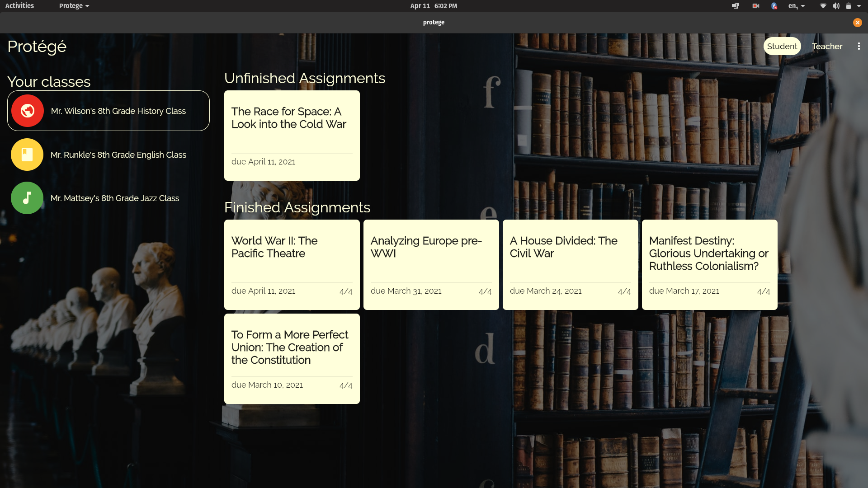Open the three-dot overflow menu

tap(859, 46)
